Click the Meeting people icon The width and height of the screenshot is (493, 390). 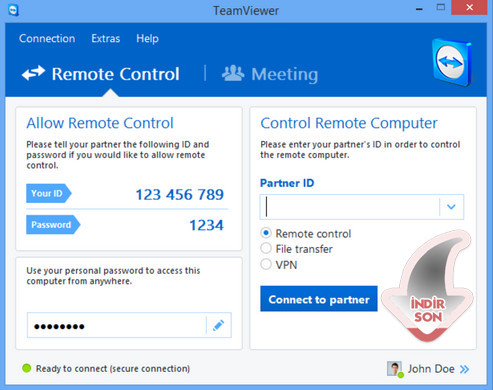click(x=233, y=73)
